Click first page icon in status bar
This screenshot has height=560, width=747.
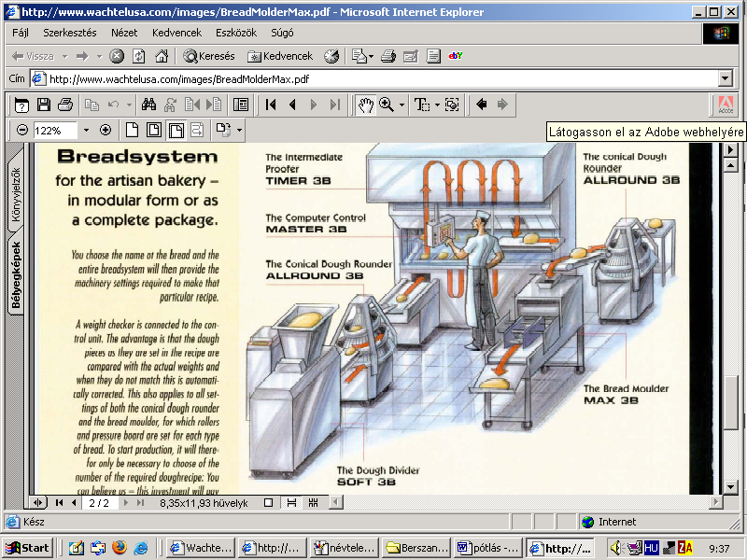(x=59, y=502)
